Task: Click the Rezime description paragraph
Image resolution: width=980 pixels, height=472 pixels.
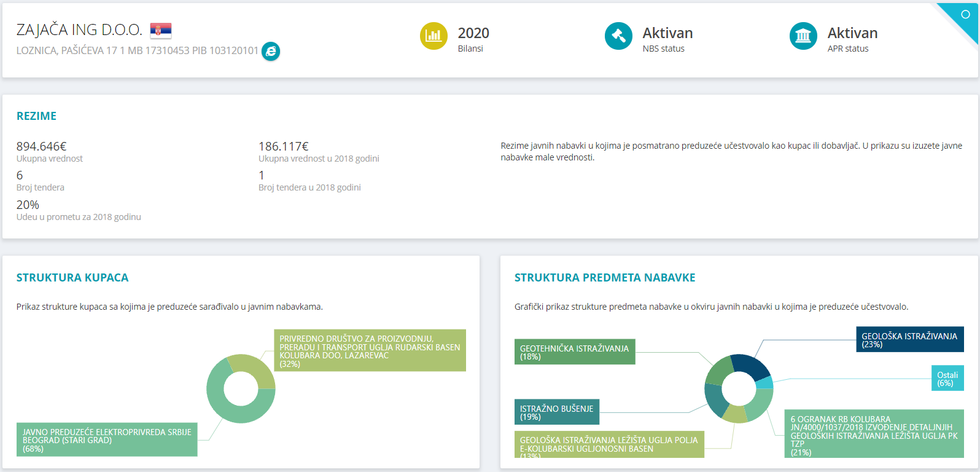Action: click(731, 151)
